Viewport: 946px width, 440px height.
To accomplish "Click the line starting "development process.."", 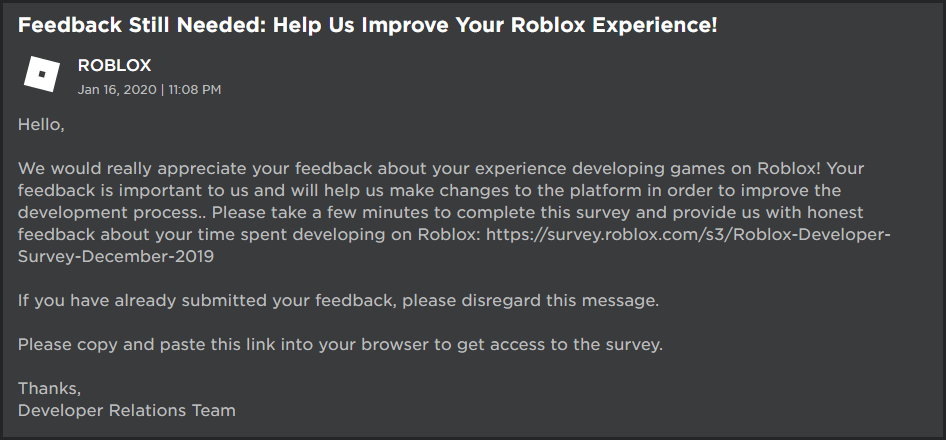I will (x=110, y=212).
